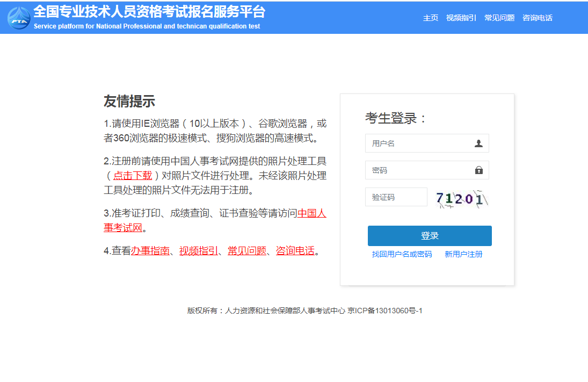Open the red 办事指南 link in tips
The width and height of the screenshot is (588, 382).
point(150,251)
